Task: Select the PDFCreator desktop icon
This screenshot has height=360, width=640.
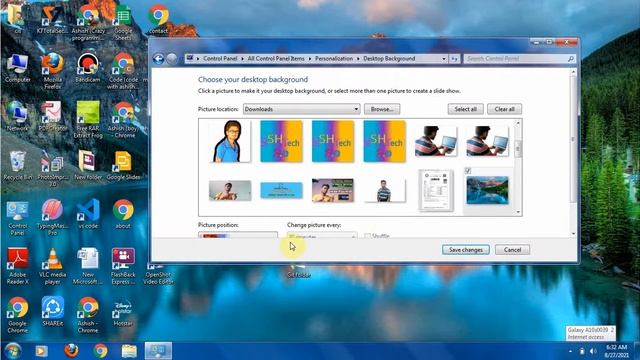Action: pyautogui.click(x=52, y=116)
